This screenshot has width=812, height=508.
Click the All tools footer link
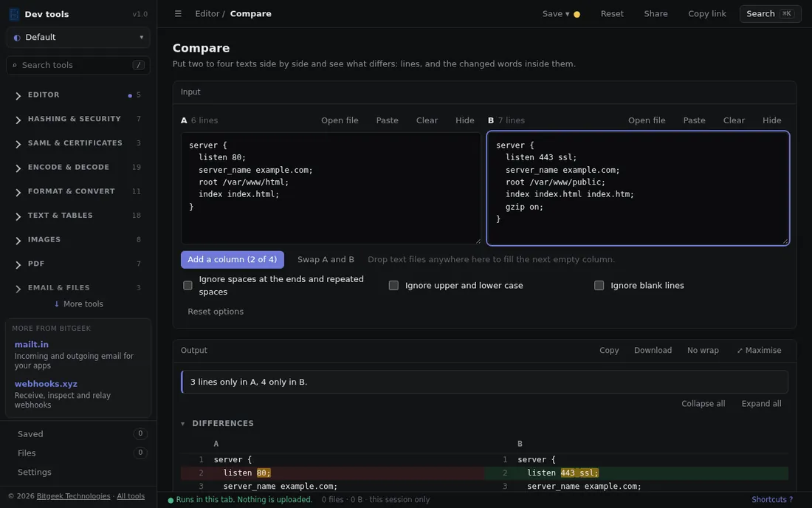[131, 496]
